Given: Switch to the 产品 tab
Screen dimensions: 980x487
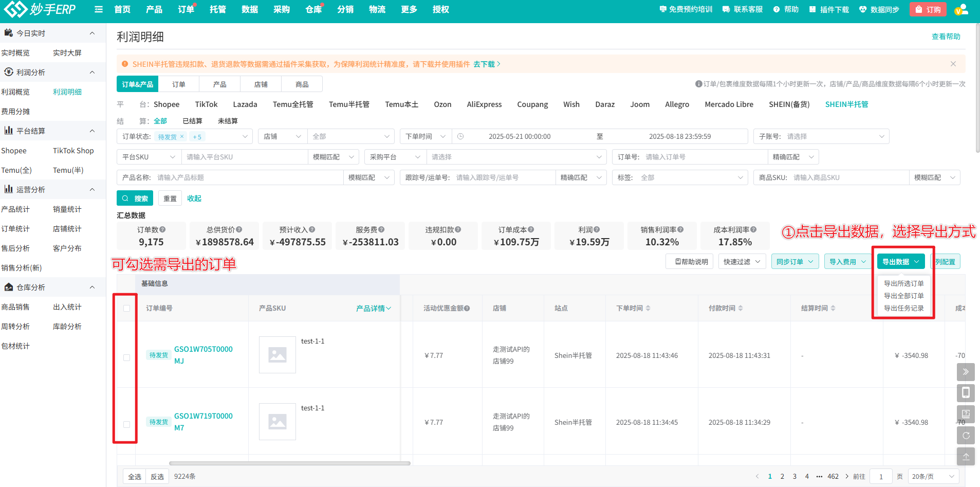Looking at the screenshot, I should click(x=220, y=84).
